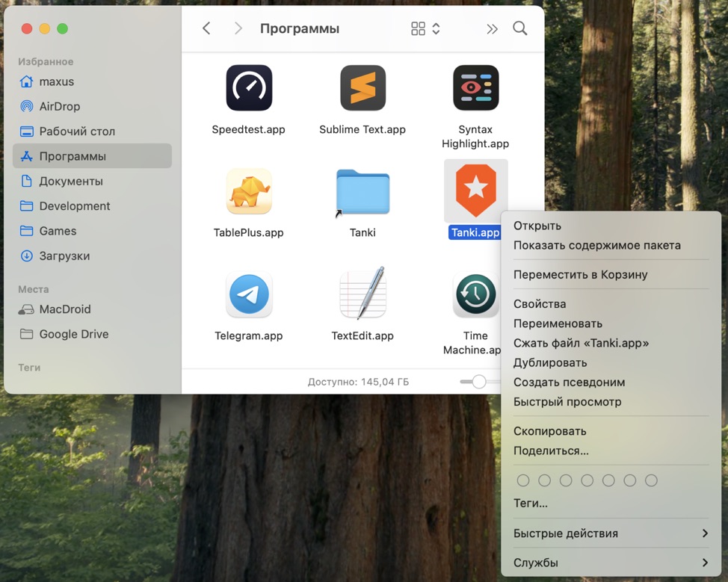Close the Finder window with red button
Image resolution: width=728 pixels, height=582 pixels.
tap(27, 29)
